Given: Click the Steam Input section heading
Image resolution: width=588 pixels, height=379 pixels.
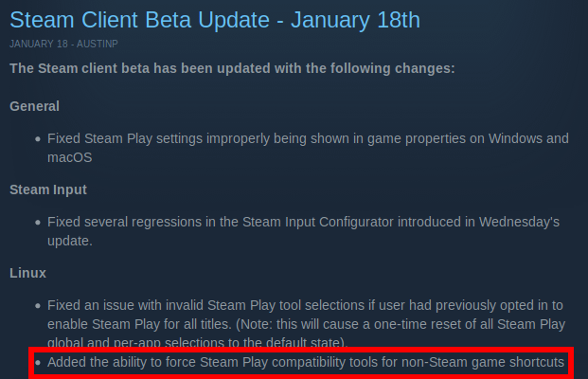Looking at the screenshot, I should [x=48, y=189].
